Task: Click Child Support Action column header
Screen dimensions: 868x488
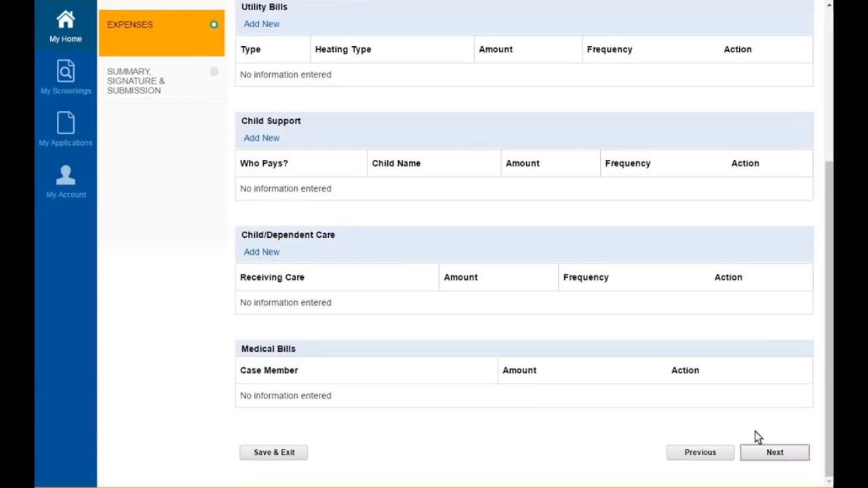Action: [745, 163]
